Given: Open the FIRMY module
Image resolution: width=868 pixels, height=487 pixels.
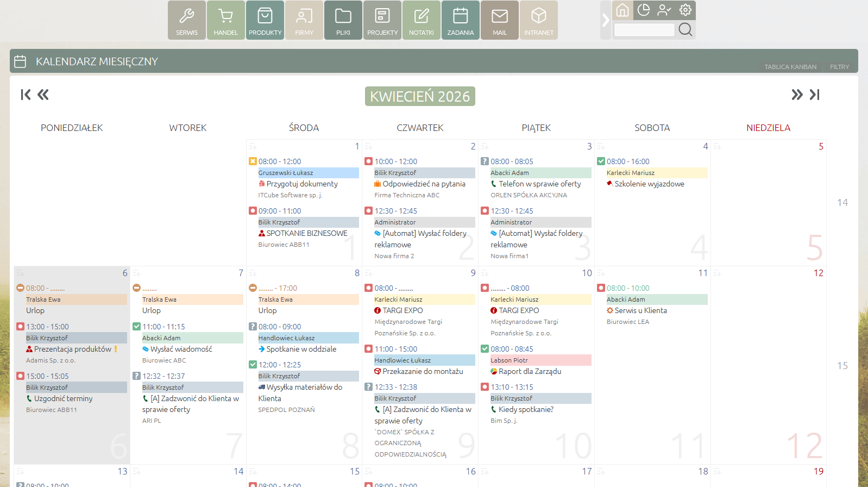Looking at the screenshot, I should coord(304,20).
